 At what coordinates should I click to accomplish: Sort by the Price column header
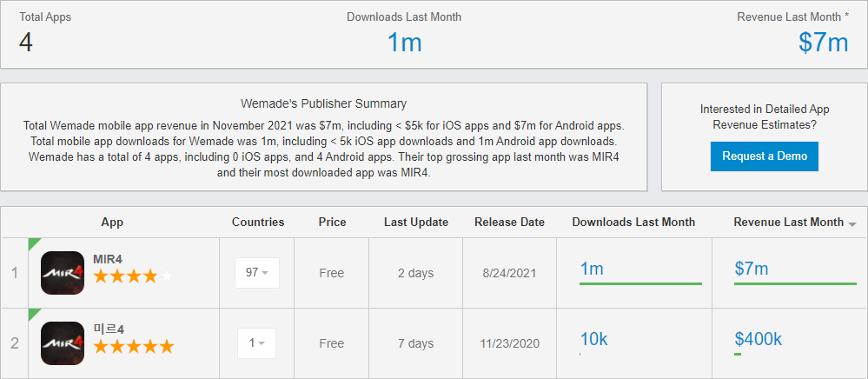332,223
